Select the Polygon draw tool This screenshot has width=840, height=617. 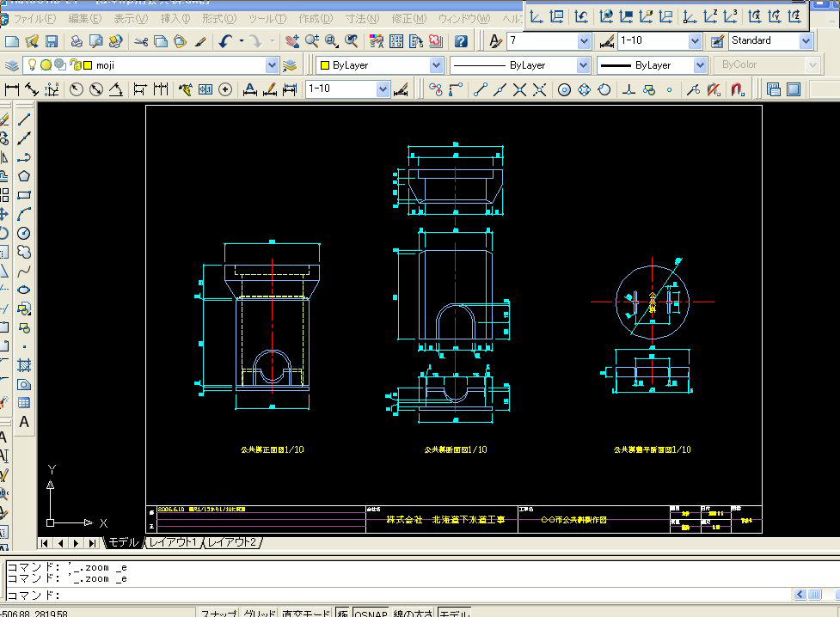[x=24, y=176]
